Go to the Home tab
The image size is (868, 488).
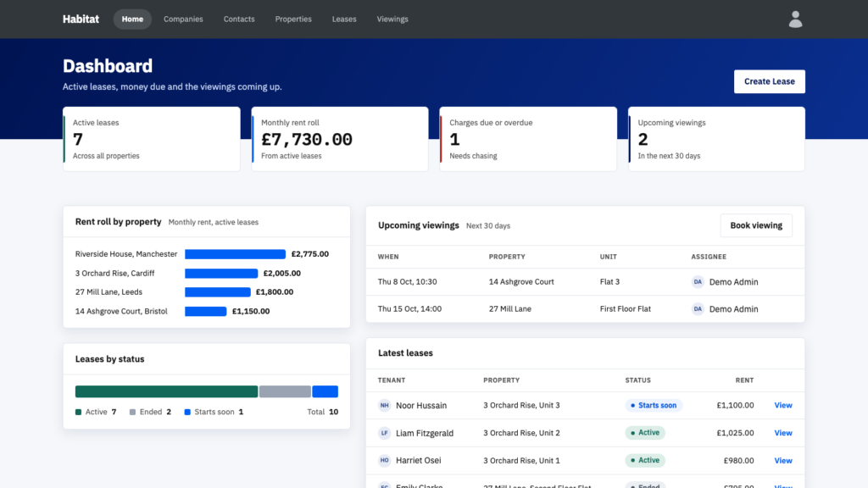[x=132, y=19]
